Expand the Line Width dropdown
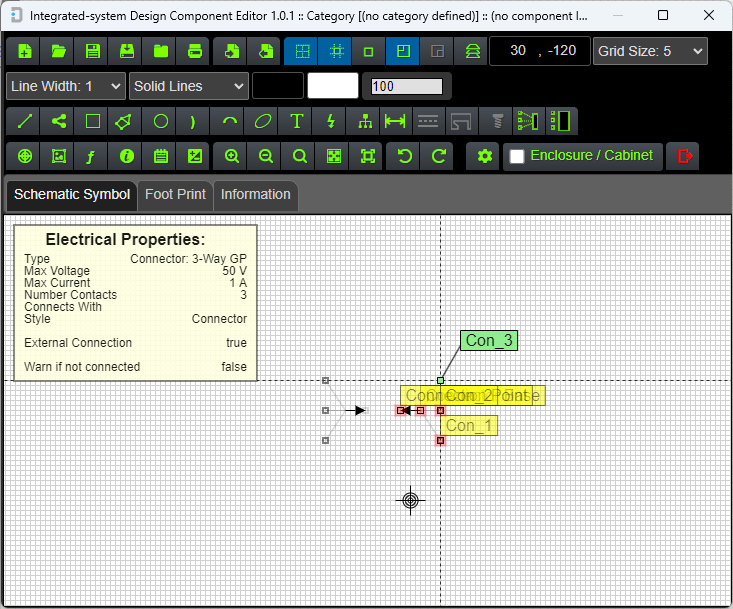The width and height of the screenshot is (733, 609). [66, 86]
